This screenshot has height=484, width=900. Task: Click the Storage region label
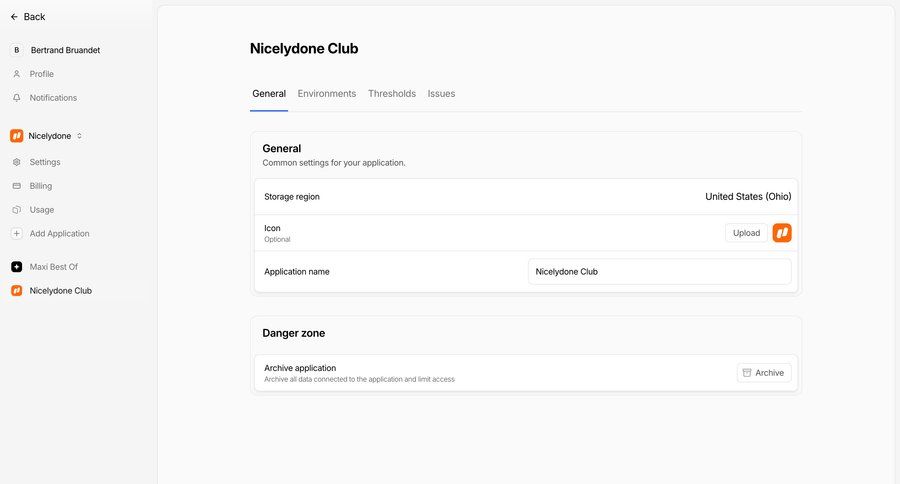coord(292,196)
